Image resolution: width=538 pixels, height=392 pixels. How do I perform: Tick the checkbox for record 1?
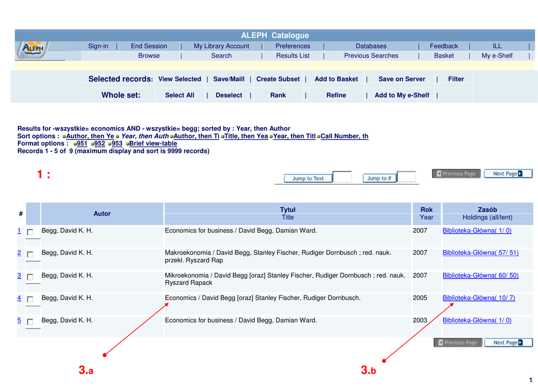click(30, 232)
